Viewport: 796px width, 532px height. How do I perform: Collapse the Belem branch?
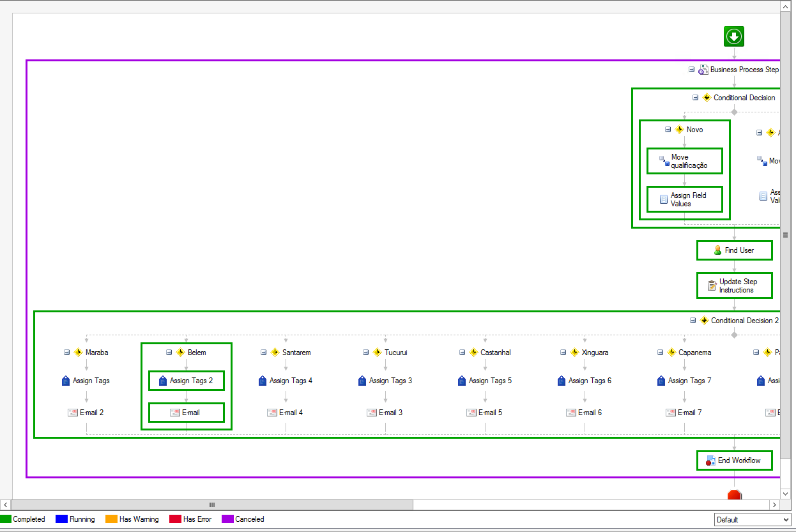[169, 352]
